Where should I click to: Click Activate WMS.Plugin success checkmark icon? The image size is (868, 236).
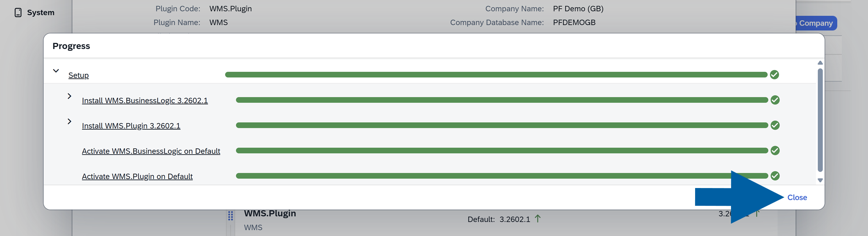[x=775, y=176]
